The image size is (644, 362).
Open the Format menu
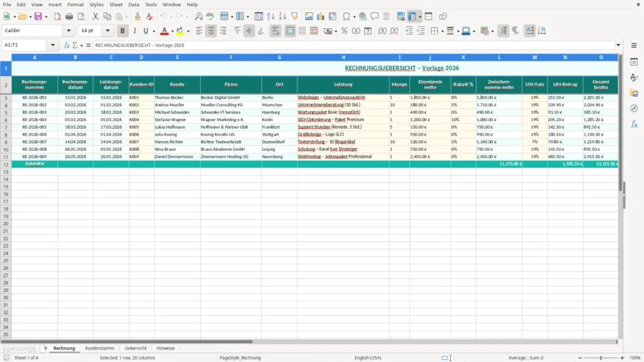(x=75, y=4)
